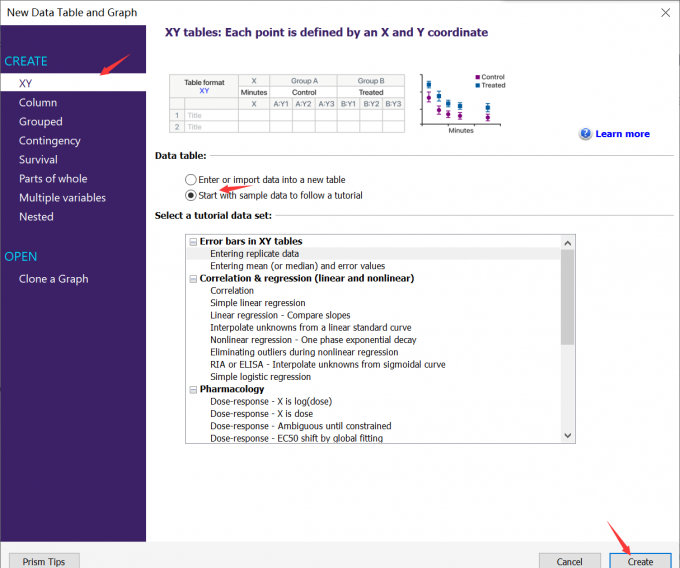Select Linear regression - Compare slopes
This screenshot has height=568, width=680.
click(280, 315)
